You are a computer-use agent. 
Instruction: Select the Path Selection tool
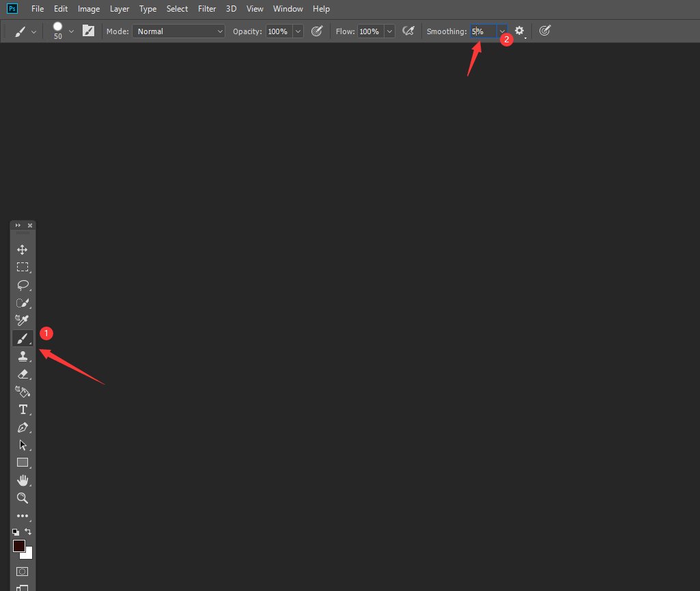pos(23,445)
